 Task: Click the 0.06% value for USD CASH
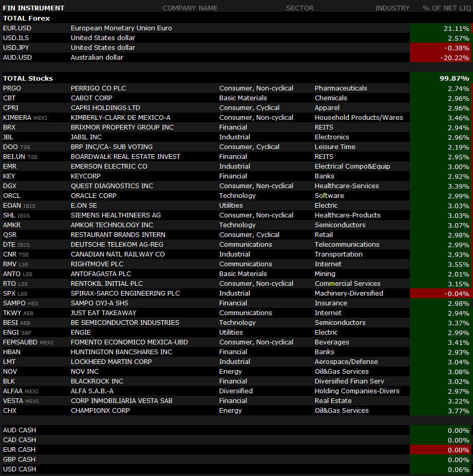pyautogui.click(x=459, y=469)
